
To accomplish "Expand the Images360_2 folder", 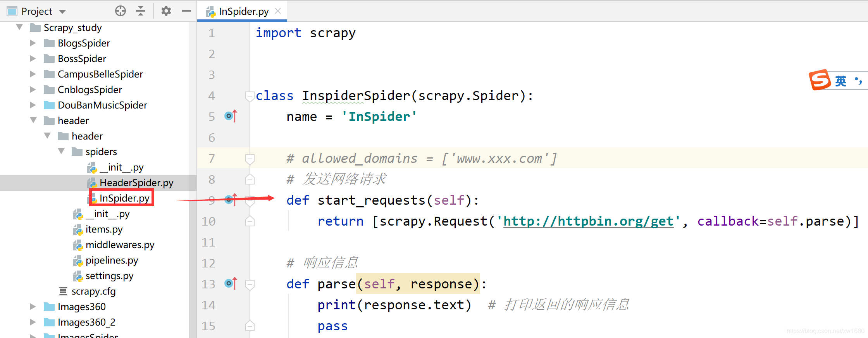I will click(x=33, y=322).
